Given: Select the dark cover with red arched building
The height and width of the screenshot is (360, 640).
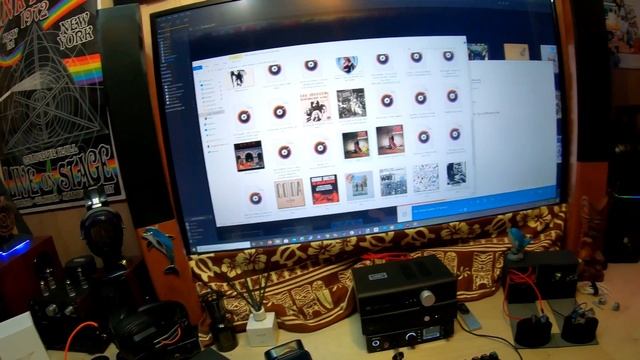Looking at the screenshot, I should [x=249, y=156].
